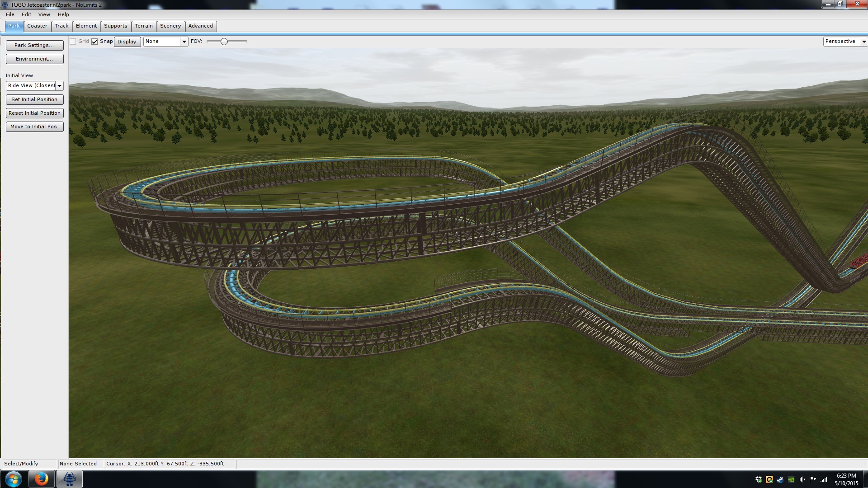Enable the Grid checkbox
868x488 pixels.
(73, 42)
